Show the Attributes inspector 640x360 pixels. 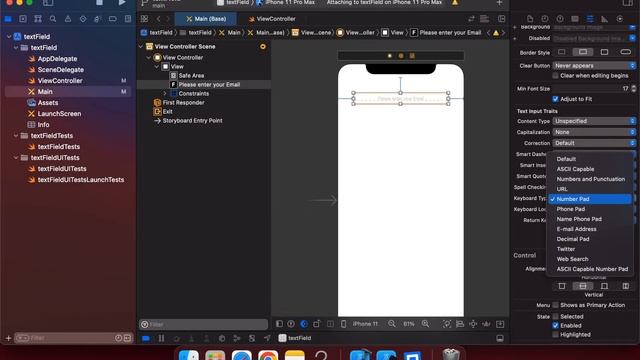pos(590,19)
